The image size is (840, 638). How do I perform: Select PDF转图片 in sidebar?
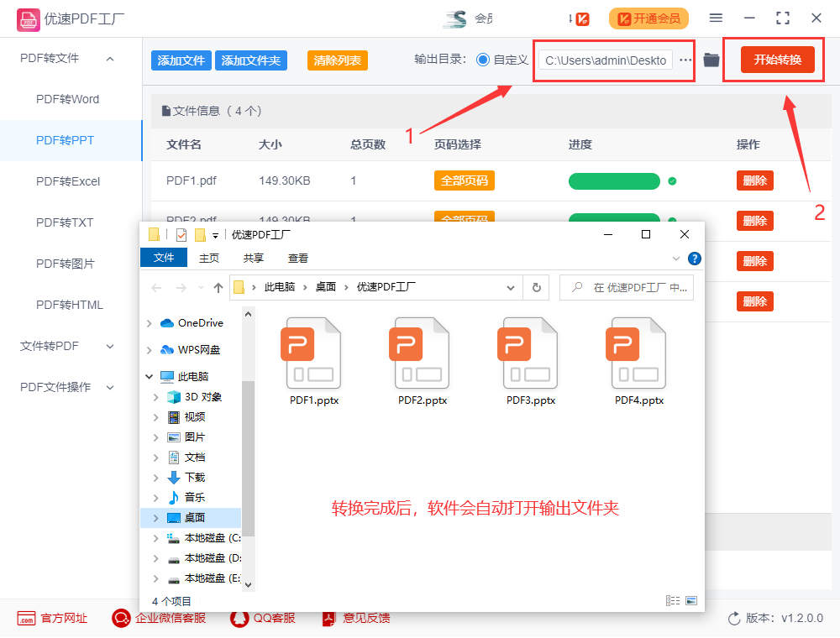click(x=65, y=264)
